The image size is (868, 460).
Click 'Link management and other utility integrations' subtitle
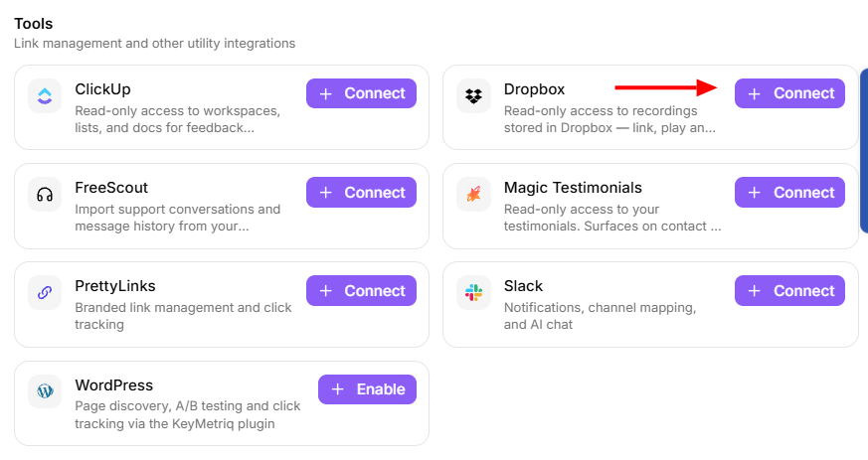[x=154, y=43]
